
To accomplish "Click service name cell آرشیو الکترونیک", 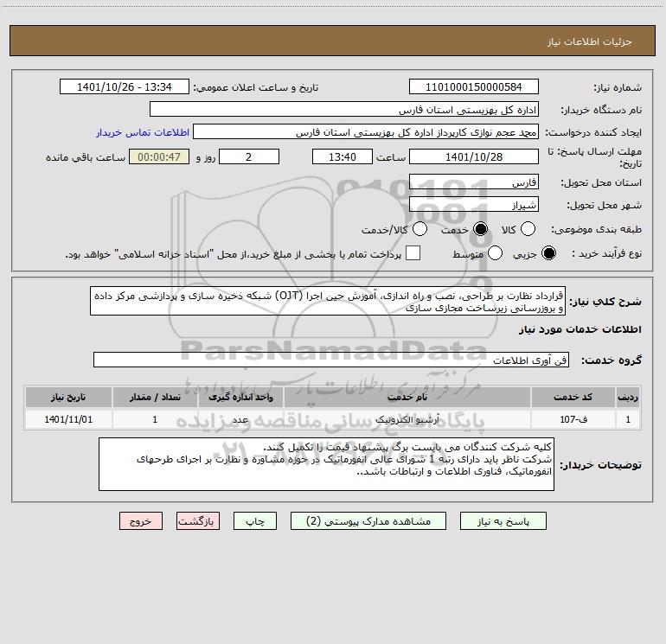I will 407,419.
